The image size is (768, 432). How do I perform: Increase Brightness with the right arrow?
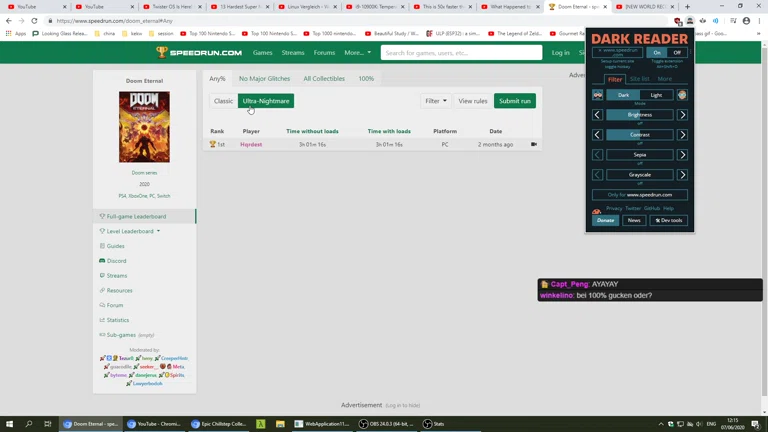[x=683, y=115]
